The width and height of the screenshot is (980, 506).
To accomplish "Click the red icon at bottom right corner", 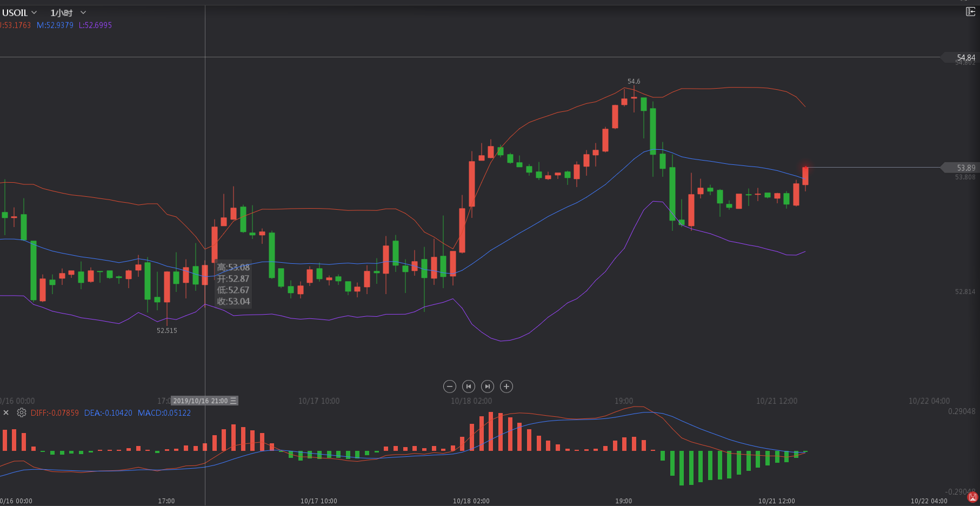I will click(x=973, y=497).
